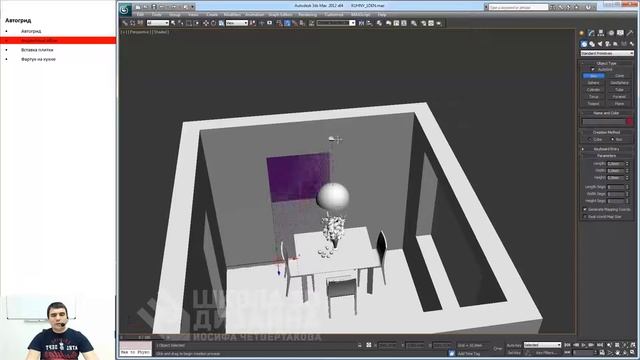The height and width of the screenshot is (360, 640).
Task: Open the Curve Editor icon
Action: (x=396, y=23)
